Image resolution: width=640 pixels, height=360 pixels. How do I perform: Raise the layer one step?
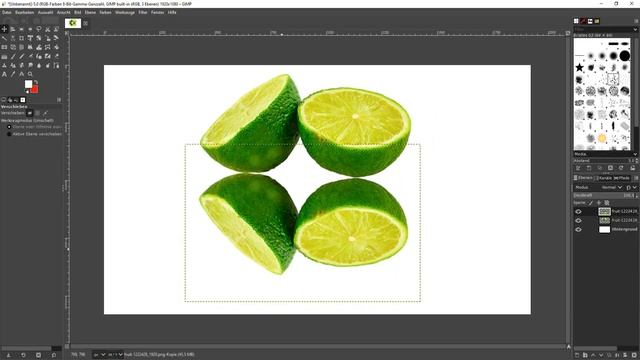coord(593,355)
